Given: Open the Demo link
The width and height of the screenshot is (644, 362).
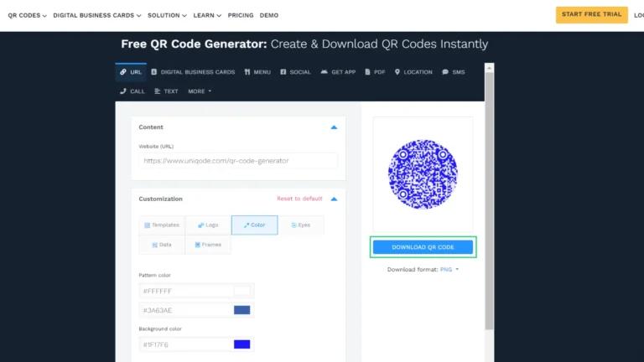Looking at the screenshot, I should (x=269, y=15).
